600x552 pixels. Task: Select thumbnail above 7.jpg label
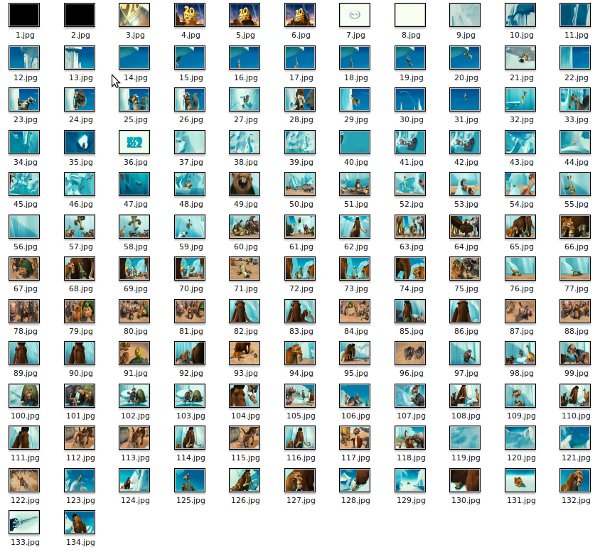click(x=355, y=15)
